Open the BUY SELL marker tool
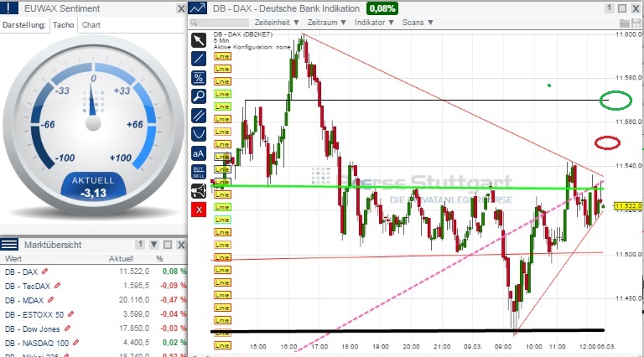 pos(199,173)
